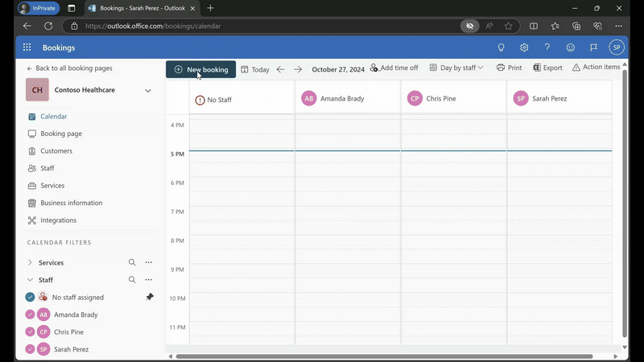The image size is (644, 362).
Task: Open the Help question mark icon
Action: 547,47
